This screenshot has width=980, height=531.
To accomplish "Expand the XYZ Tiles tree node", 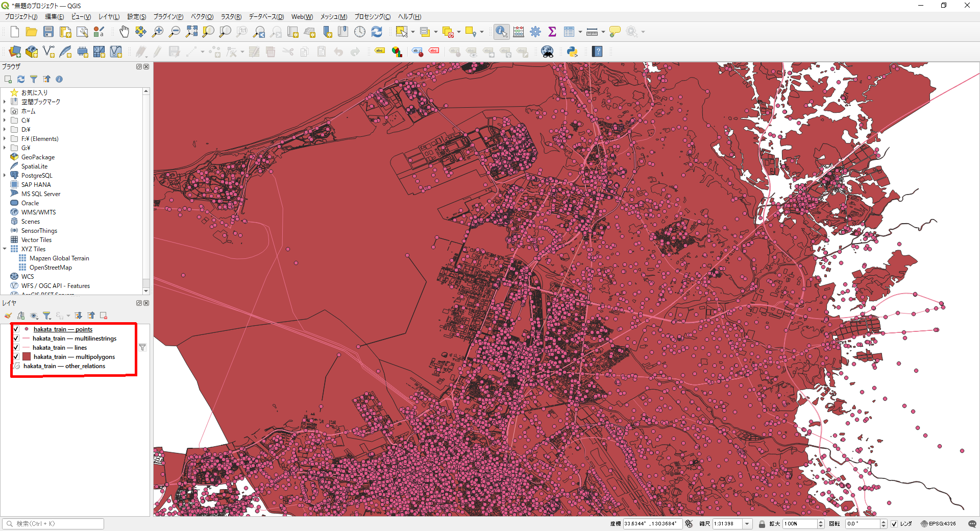I will 5,249.
